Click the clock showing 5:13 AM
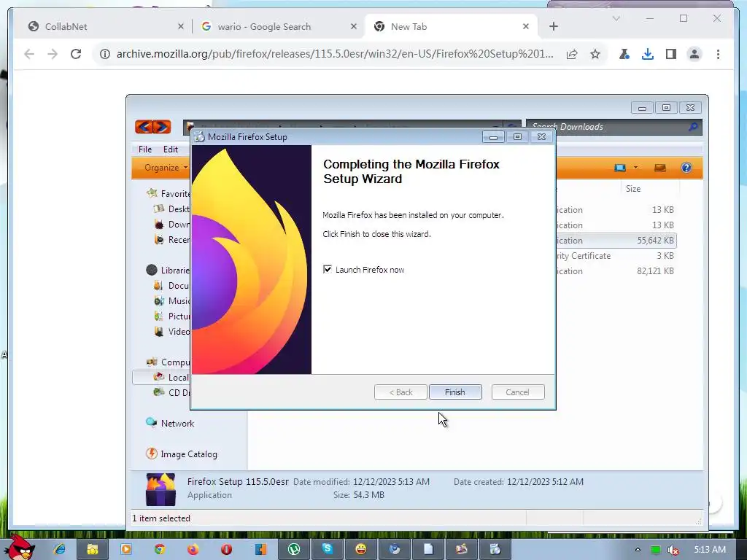 coord(710,550)
